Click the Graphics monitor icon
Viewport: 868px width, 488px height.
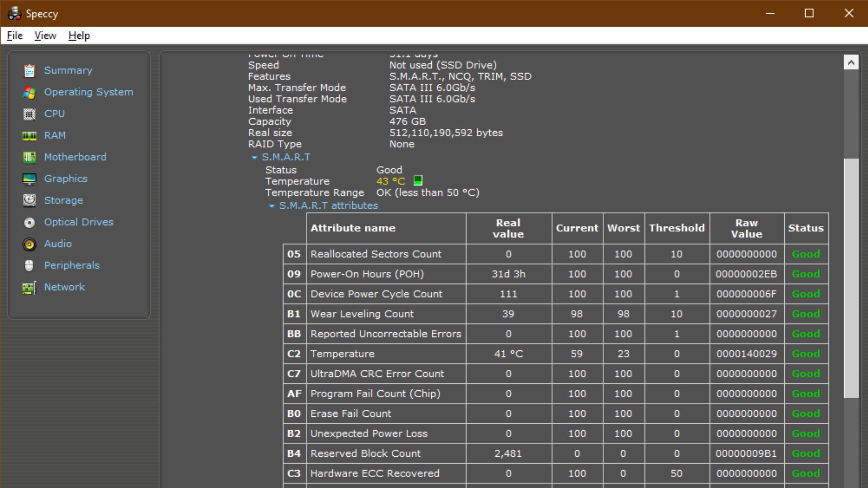29,179
